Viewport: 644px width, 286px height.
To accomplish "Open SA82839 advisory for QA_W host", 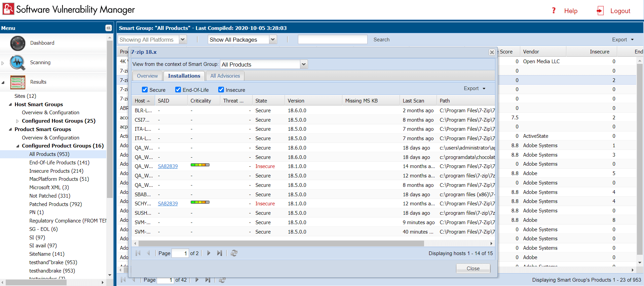I will [168, 166].
